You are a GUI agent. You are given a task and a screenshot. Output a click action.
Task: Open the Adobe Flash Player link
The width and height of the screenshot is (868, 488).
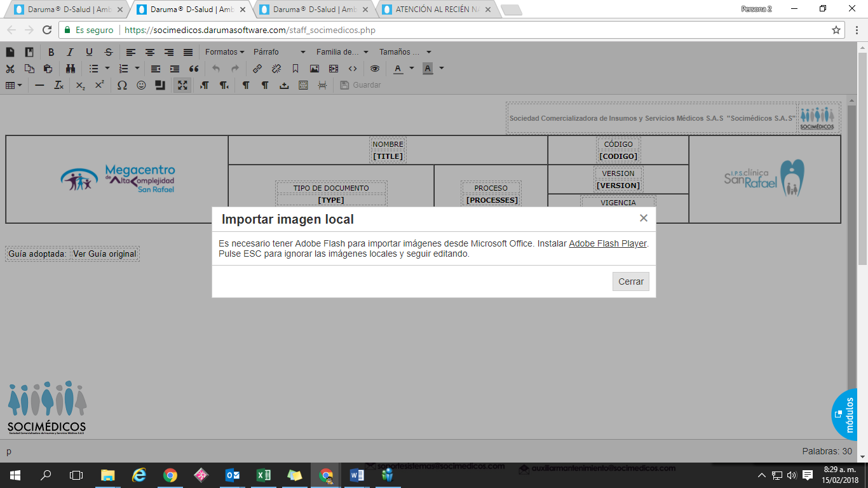(x=607, y=243)
